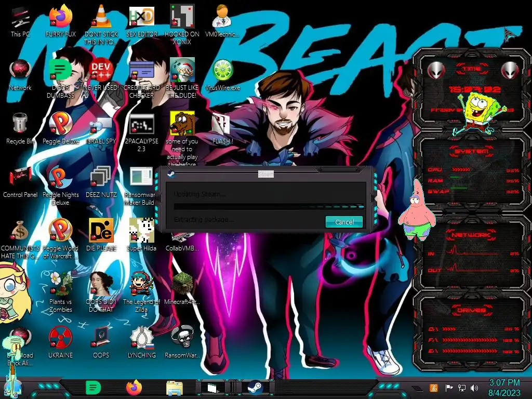Image resolution: width=532 pixels, height=399 pixels.
Task: Open the OOPS headset desktop icon
Action: pyautogui.click(x=101, y=343)
